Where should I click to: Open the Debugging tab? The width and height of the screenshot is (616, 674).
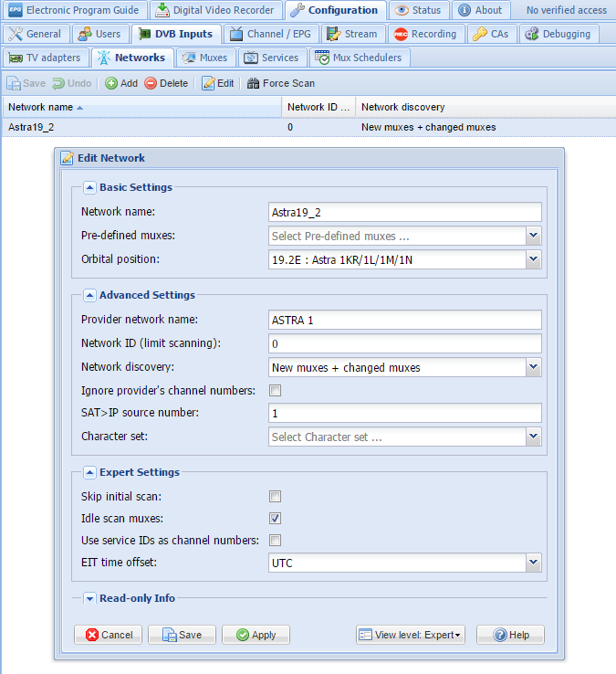click(558, 34)
